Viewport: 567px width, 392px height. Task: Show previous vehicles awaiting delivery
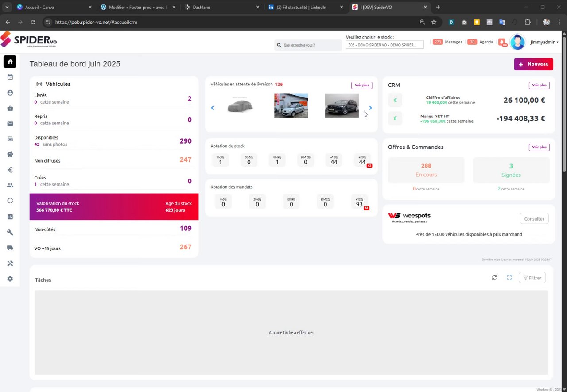(212, 108)
